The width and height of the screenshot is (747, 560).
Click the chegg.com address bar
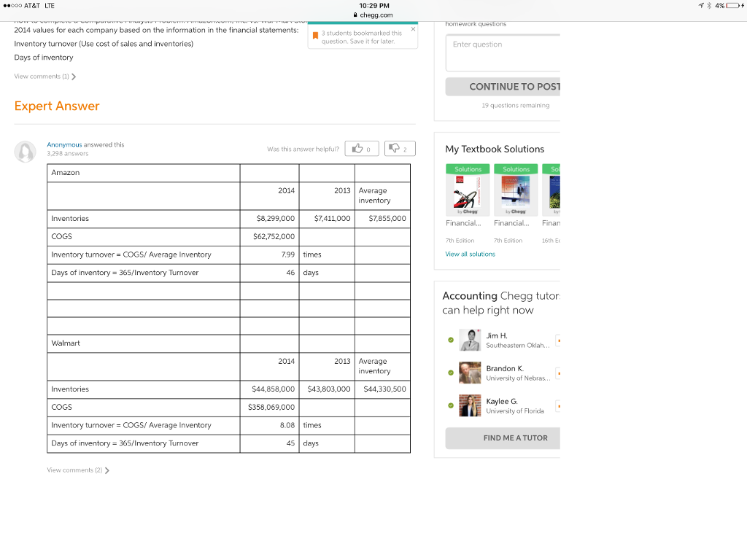(x=373, y=15)
